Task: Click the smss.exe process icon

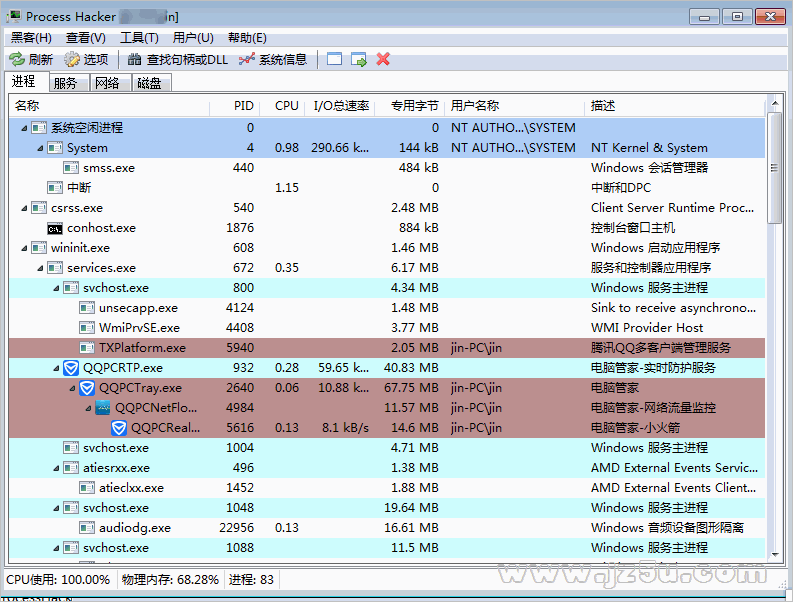Action: tap(71, 168)
